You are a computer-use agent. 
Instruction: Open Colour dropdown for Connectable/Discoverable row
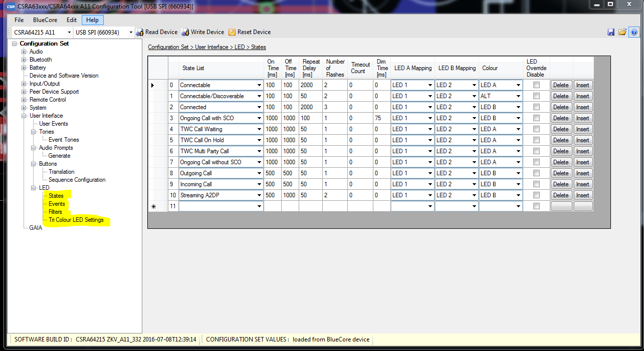pos(518,96)
